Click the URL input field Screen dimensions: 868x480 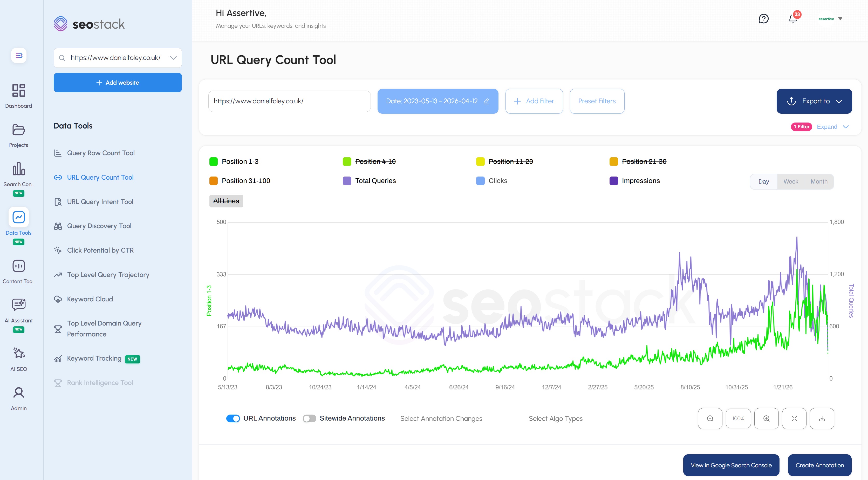point(289,101)
